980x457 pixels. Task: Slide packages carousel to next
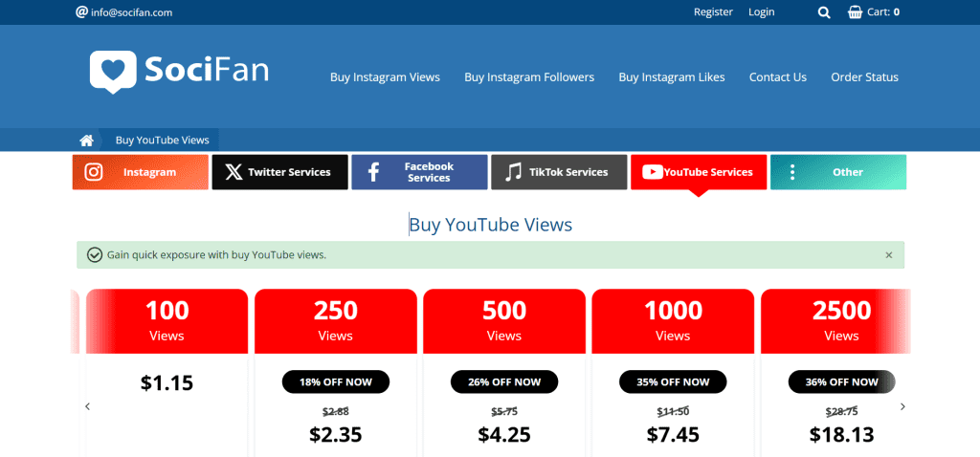pyautogui.click(x=902, y=406)
